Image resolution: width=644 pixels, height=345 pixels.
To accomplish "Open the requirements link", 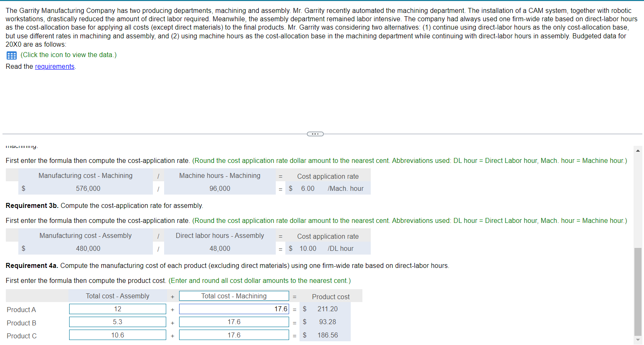I will (x=55, y=66).
